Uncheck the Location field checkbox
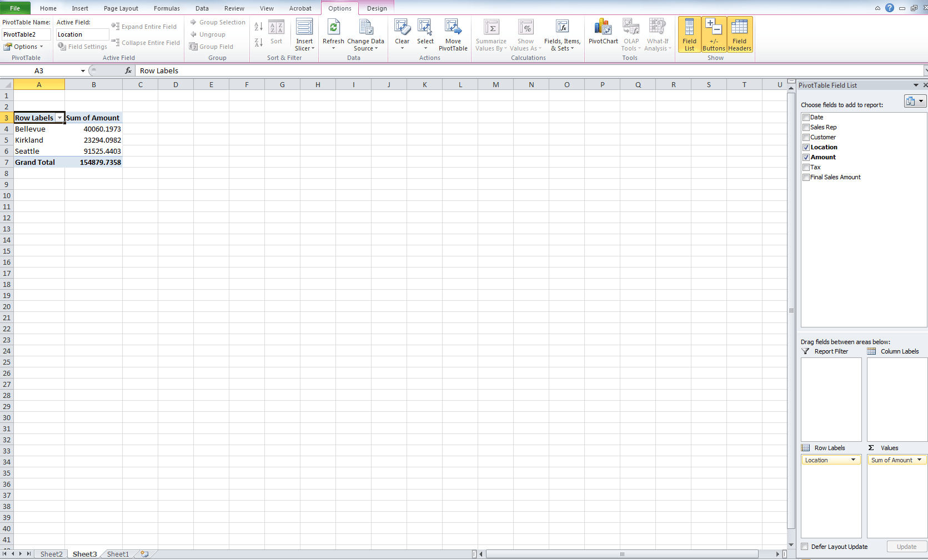The image size is (928, 560). coord(806,148)
